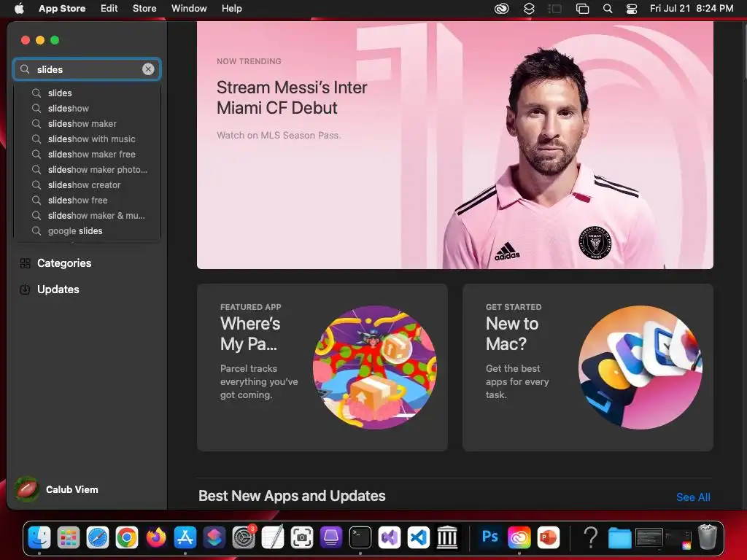Open the "New to Mac?" get started card
Screen dimensions: 747x560
(587, 367)
